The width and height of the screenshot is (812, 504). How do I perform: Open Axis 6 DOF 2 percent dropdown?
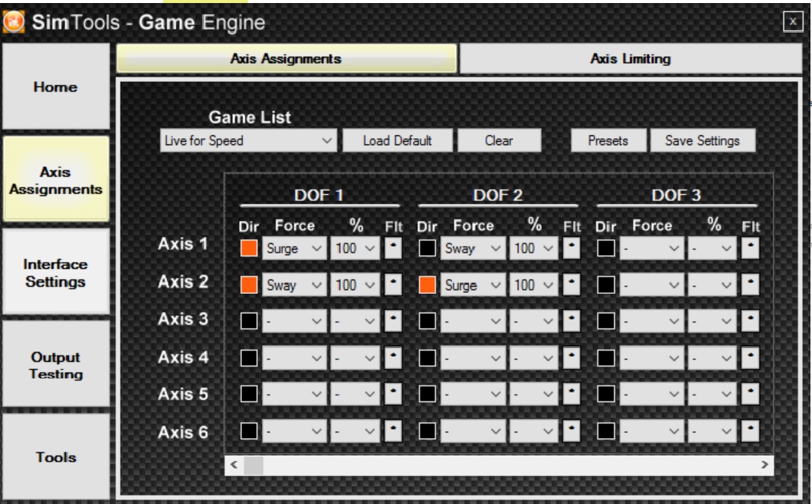(x=533, y=430)
